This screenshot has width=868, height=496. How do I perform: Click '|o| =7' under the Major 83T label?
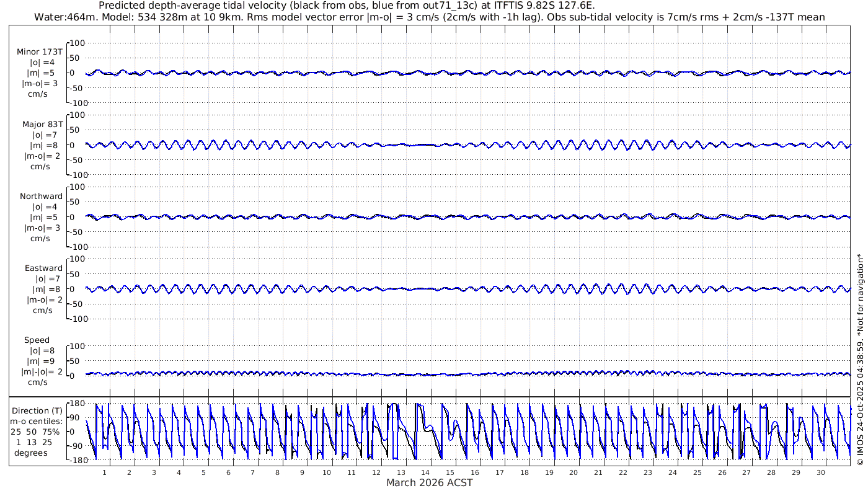point(44,135)
